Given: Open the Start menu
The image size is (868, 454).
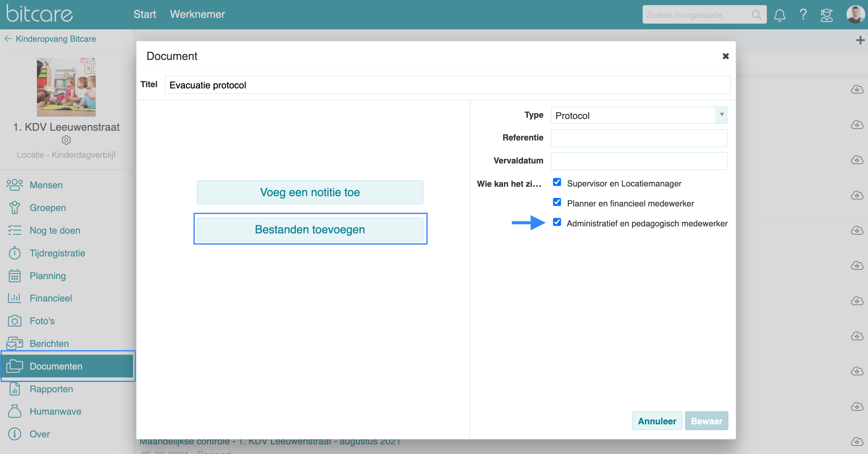Looking at the screenshot, I should [144, 14].
